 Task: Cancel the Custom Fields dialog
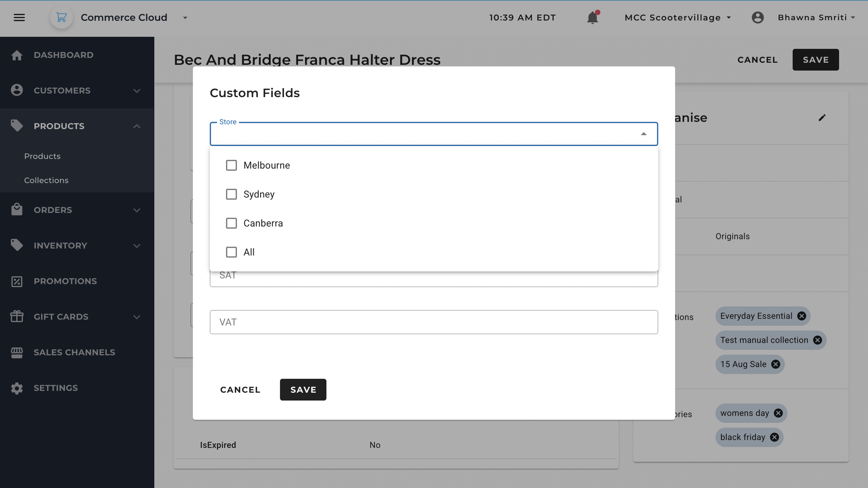(240, 390)
